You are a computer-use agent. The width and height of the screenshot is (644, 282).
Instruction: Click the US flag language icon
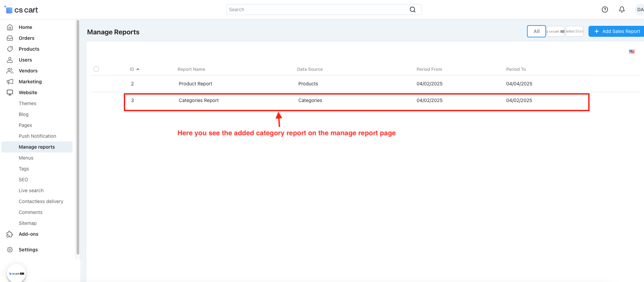[x=631, y=52]
